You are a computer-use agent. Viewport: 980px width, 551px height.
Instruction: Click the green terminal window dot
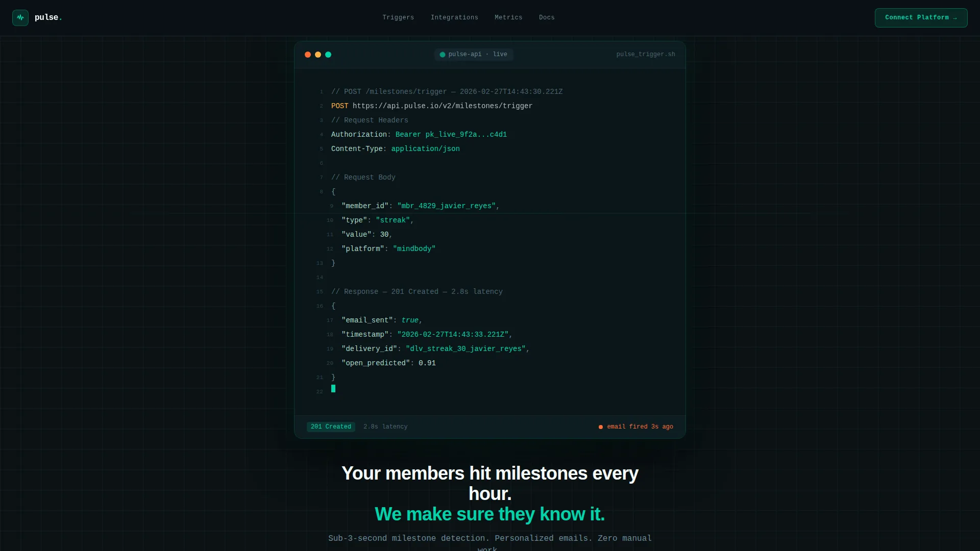click(328, 55)
